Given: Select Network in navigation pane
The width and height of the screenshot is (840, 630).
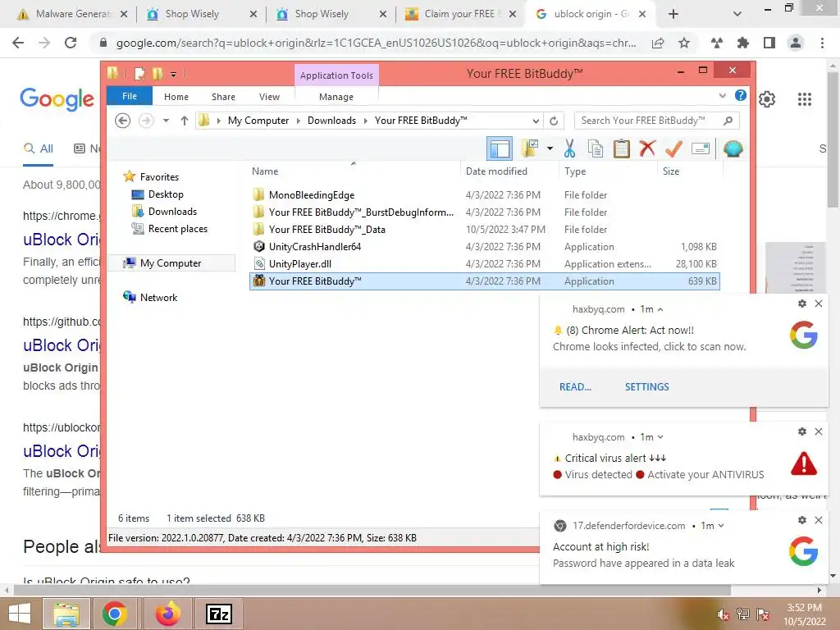Looking at the screenshot, I should coord(158,297).
